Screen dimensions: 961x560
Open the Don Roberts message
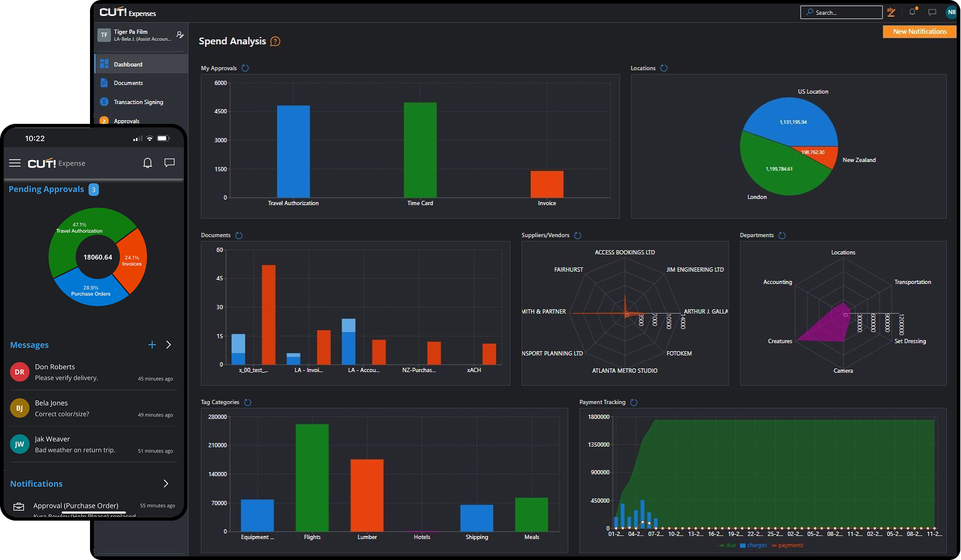[92, 372]
